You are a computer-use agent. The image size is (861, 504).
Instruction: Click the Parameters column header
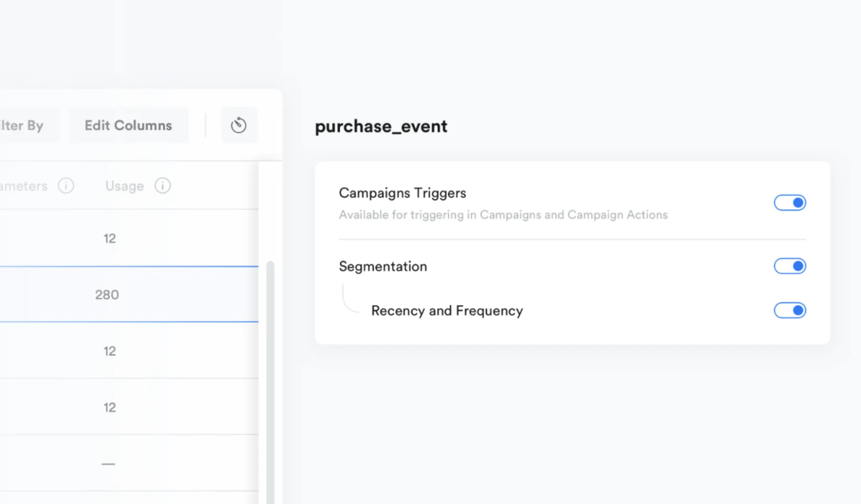[x=24, y=186]
